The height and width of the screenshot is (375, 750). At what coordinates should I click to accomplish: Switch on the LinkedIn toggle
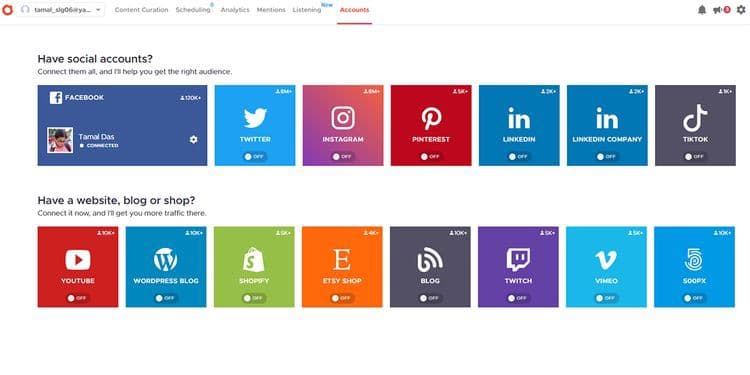[518, 156]
